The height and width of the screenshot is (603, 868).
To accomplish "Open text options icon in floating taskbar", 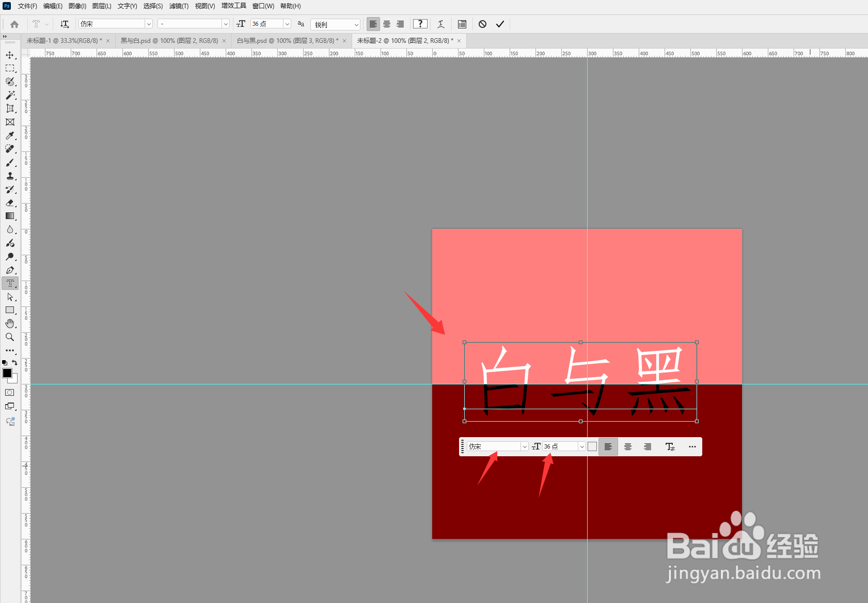I will click(x=670, y=446).
